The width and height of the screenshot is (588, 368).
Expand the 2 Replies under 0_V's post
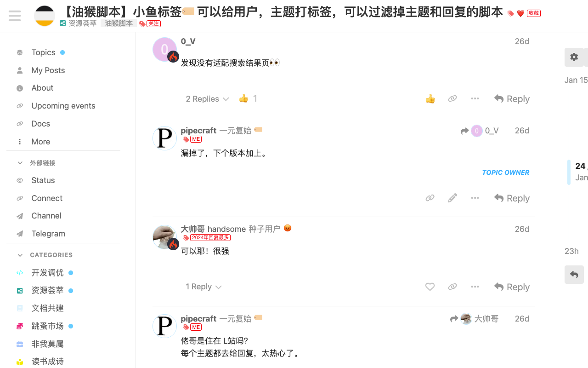pyautogui.click(x=207, y=98)
